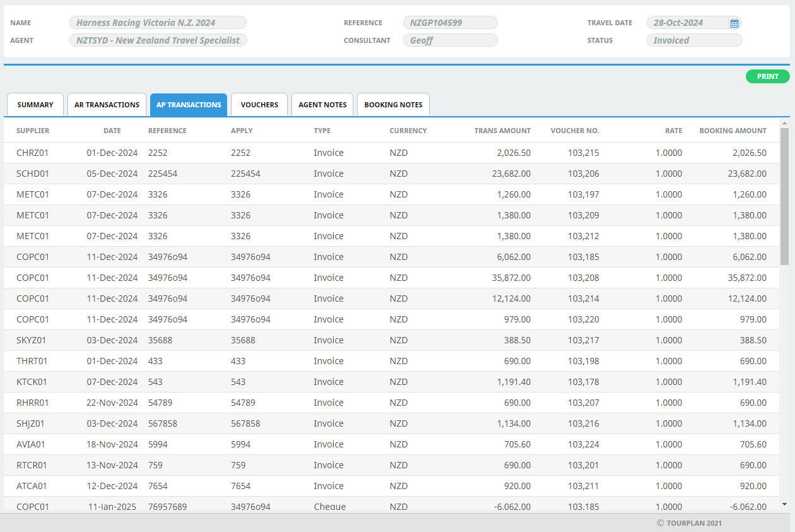Show the Booking Notes tab
Image resolution: width=795 pixels, height=532 pixels.
pyautogui.click(x=393, y=105)
